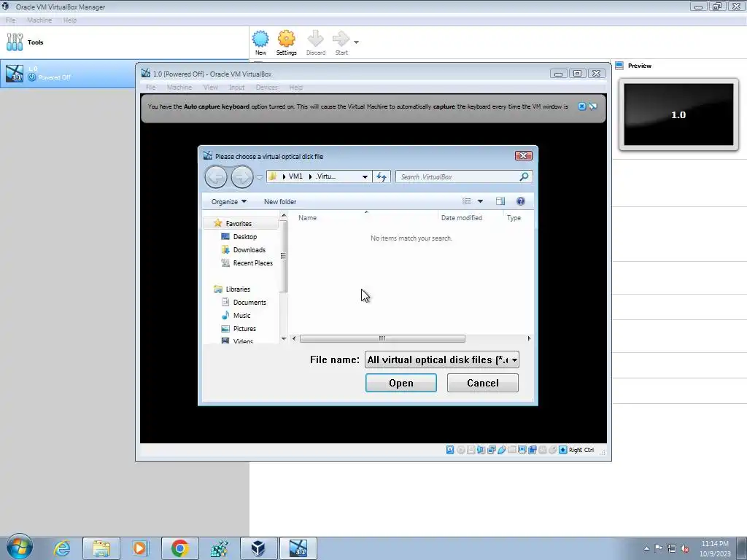The width and height of the screenshot is (747, 560).
Task: Open Devices menu in the VM window
Action: pyautogui.click(x=266, y=87)
